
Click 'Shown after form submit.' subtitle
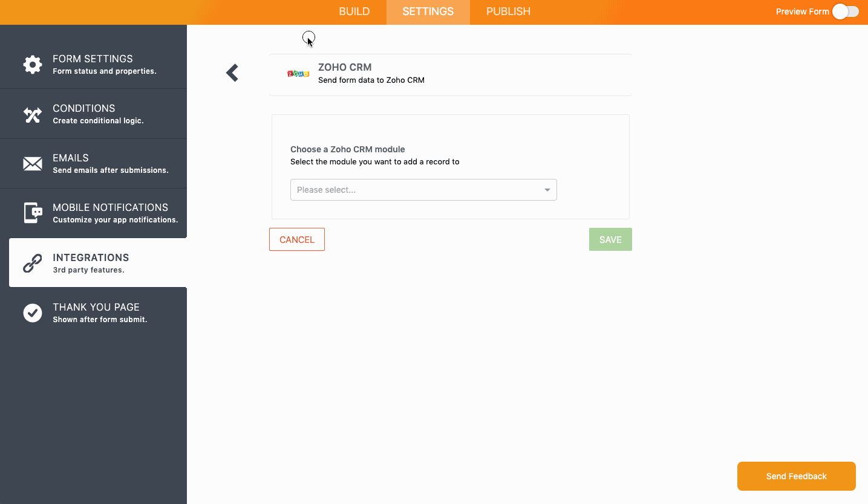[x=100, y=320]
